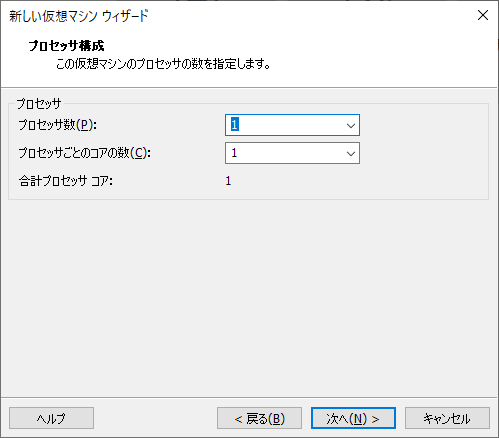The height and width of the screenshot is (438, 499).
Task: Click the コアの数 value field
Action: click(292, 153)
